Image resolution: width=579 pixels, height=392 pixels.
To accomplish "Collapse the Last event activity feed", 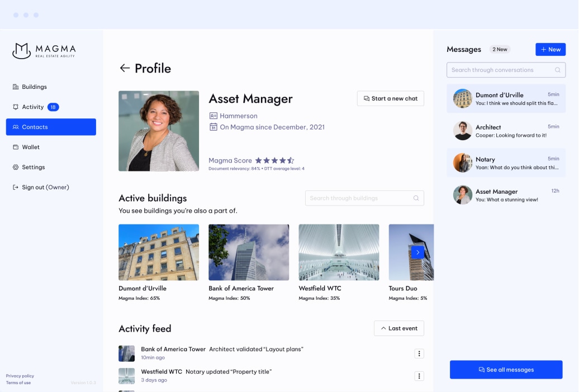I will (x=399, y=328).
